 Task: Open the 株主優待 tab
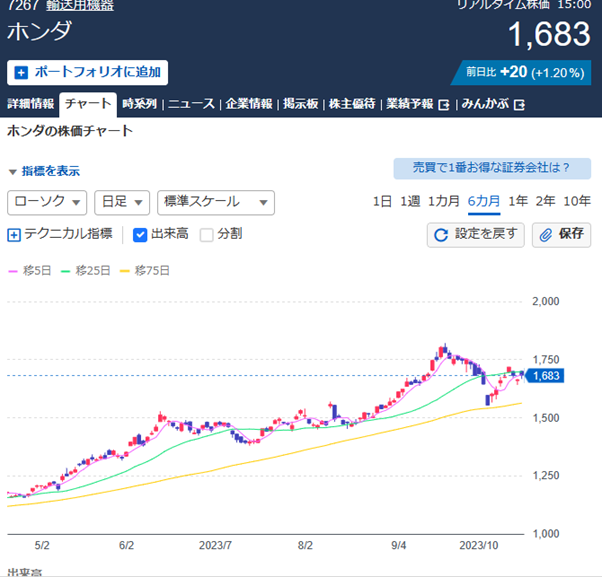[352, 104]
